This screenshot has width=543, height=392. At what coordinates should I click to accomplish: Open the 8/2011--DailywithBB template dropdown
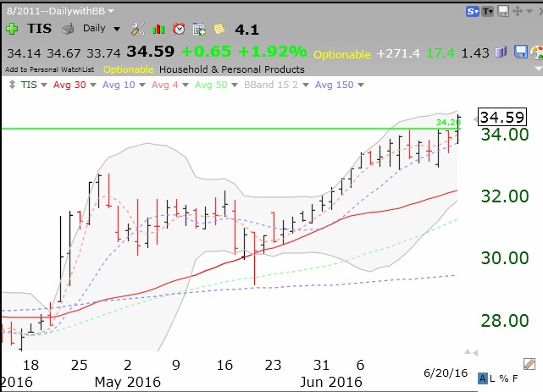(111, 11)
